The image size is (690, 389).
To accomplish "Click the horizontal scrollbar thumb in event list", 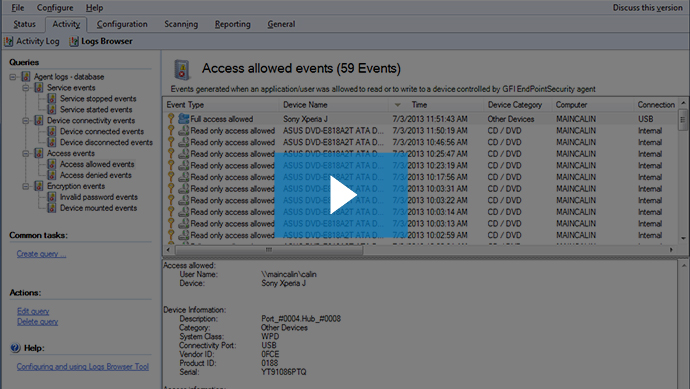I will coord(269,250).
